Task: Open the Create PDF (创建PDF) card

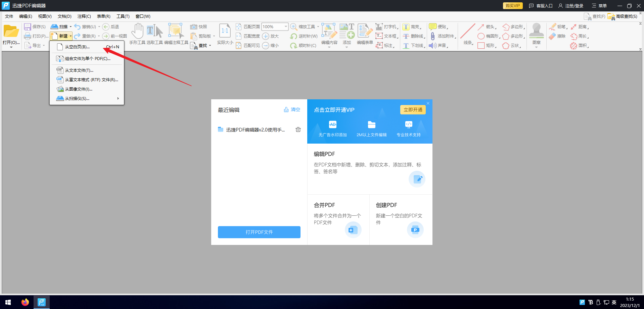Action: (x=401, y=220)
